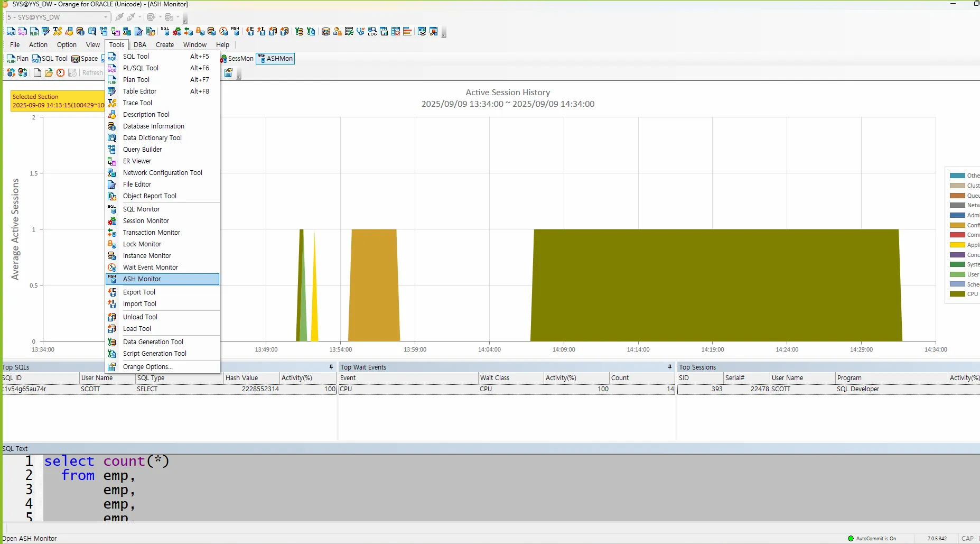The height and width of the screenshot is (544, 980).
Task: Open the dropdown arrow beside the disconnect icon
Action: (139, 17)
